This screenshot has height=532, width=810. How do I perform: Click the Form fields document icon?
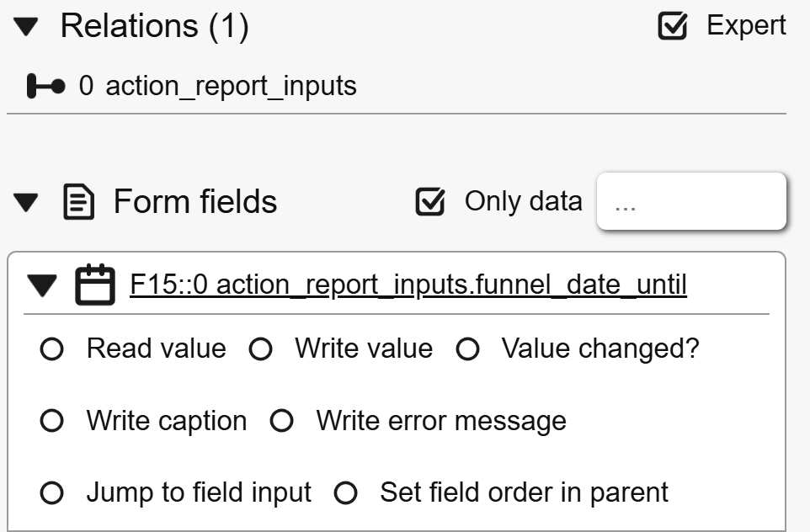tap(79, 203)
